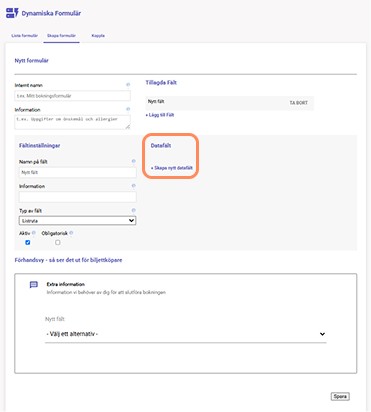Click the Spara button
This screenshot has height=412, width=371.
(x=340, y=396)
